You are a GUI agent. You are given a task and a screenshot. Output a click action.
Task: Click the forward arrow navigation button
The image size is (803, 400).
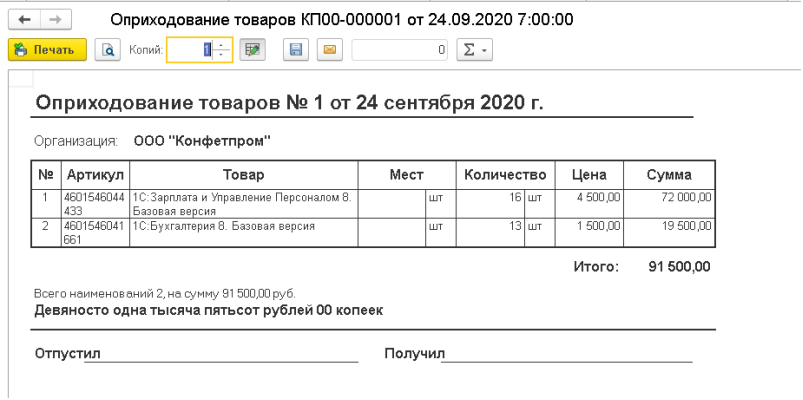pos(55,20)
